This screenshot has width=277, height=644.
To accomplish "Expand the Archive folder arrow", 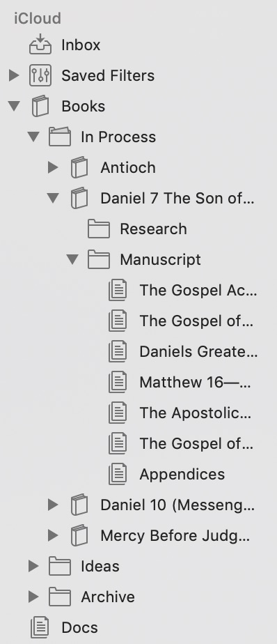I will 33,597.
